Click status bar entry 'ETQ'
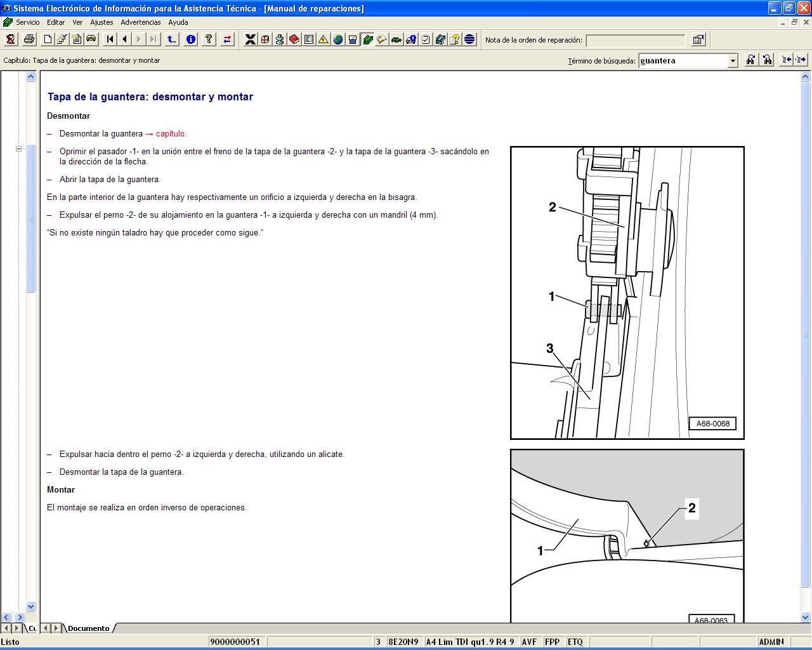This screenshot has height=650, width=812. click(575, 642)
